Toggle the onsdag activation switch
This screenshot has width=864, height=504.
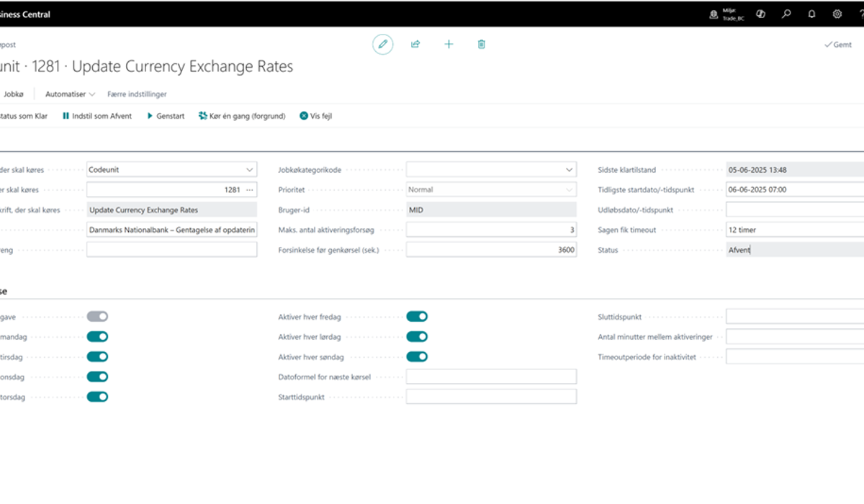(97, 377)
